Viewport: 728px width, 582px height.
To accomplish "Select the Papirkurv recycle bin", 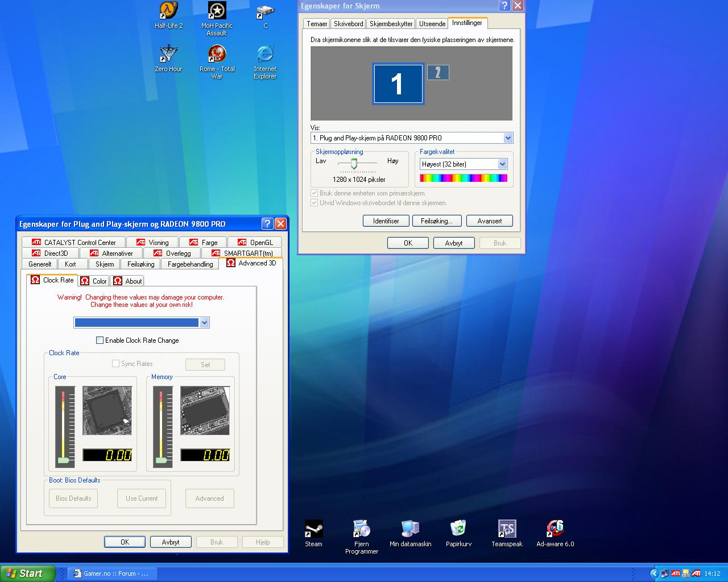I will click(458, 533).
